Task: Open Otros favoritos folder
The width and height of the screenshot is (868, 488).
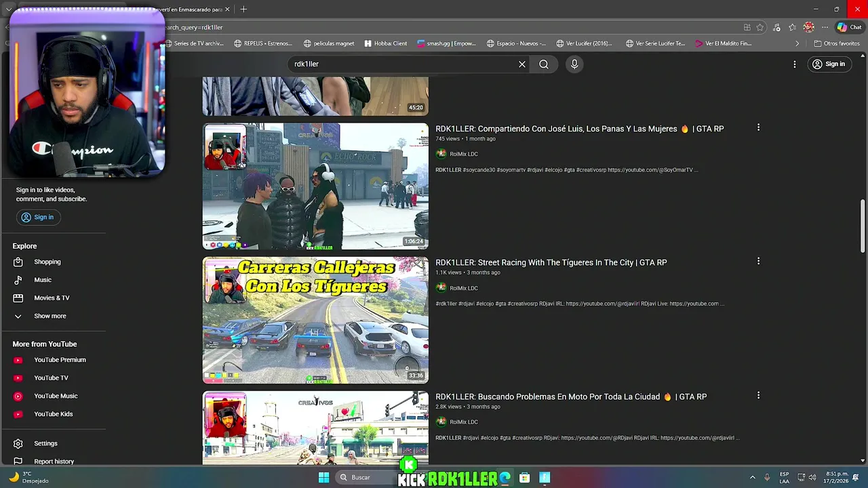Action: [837, 43]
